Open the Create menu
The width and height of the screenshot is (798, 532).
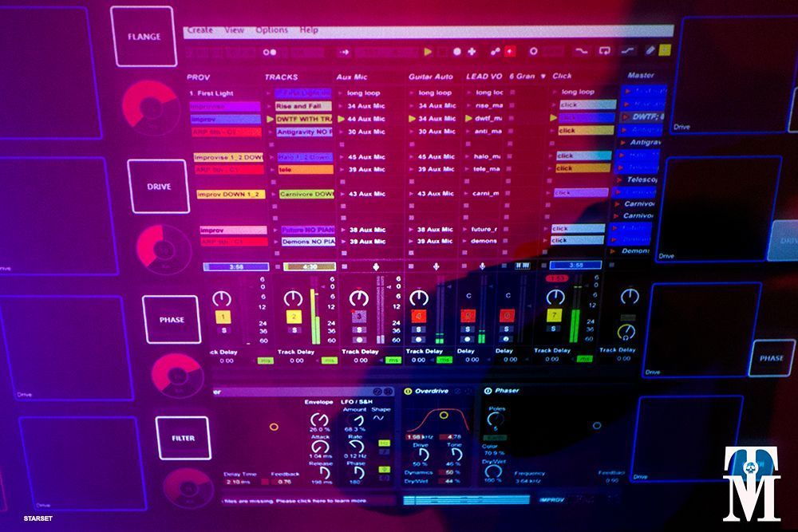click(199, 30)
